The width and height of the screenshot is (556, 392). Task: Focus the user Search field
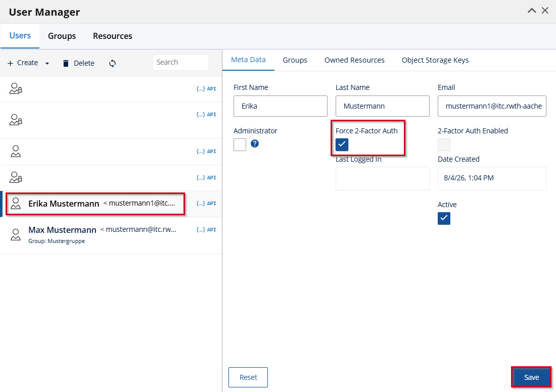pos(181,62)
